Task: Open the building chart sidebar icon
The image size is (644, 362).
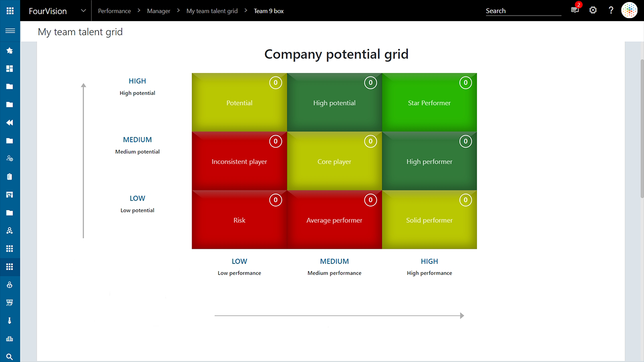Action: coord(10,339)
